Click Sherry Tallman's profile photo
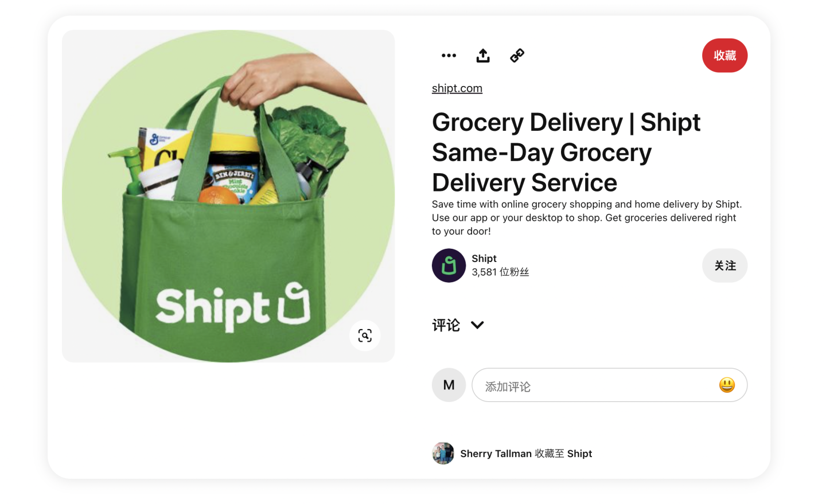This screenshot has height=504, width=826. [443, 454]
